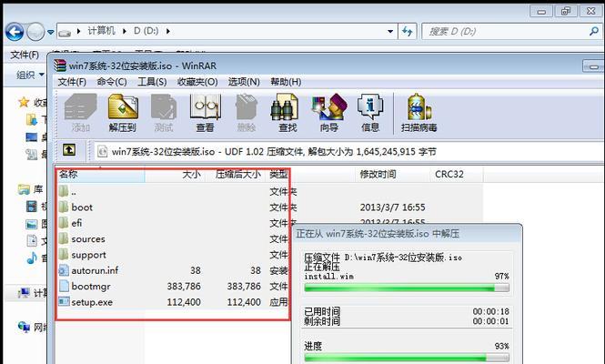The height and width of the screenshot is (364, 605).
Task: Click the install.wim extraction progress bar
Action: click(x=407, y=288)
